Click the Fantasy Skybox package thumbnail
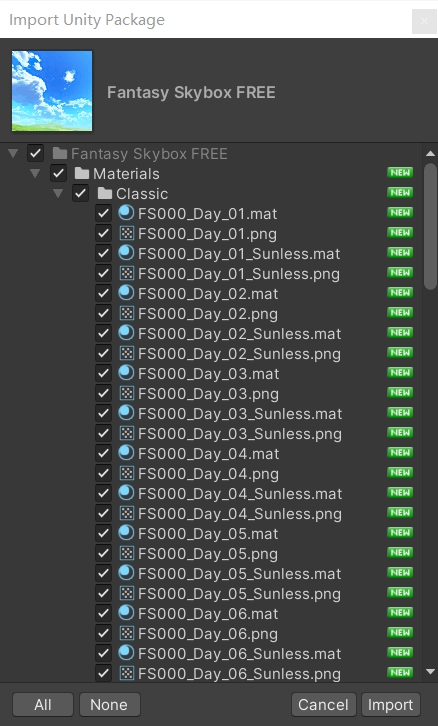This screenshot has width=438, height=726. [x=52, y=91]
